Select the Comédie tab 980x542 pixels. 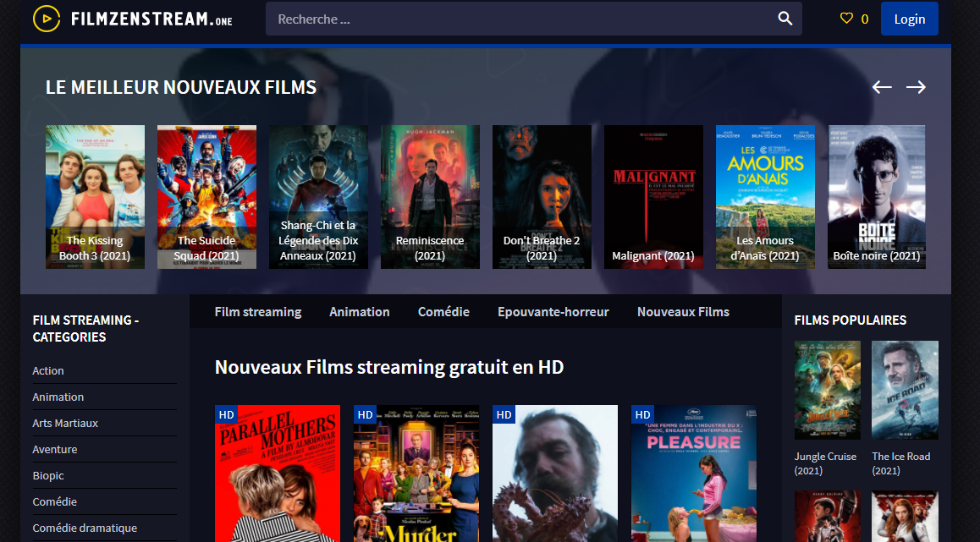(x=443, y=312)
